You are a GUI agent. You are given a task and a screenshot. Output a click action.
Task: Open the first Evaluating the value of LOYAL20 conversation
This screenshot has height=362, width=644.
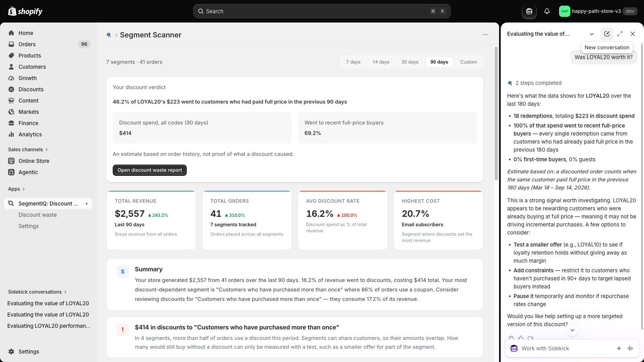point(48,303)
